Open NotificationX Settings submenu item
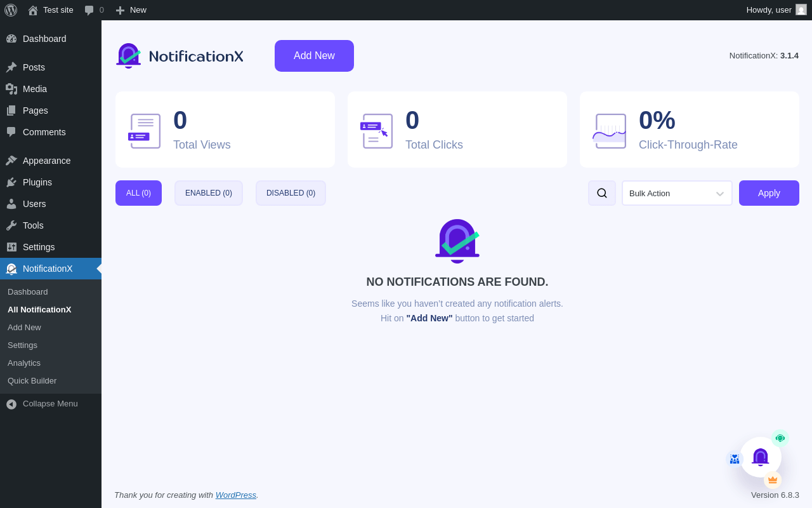The image size is (812, 508). [51, 345]
